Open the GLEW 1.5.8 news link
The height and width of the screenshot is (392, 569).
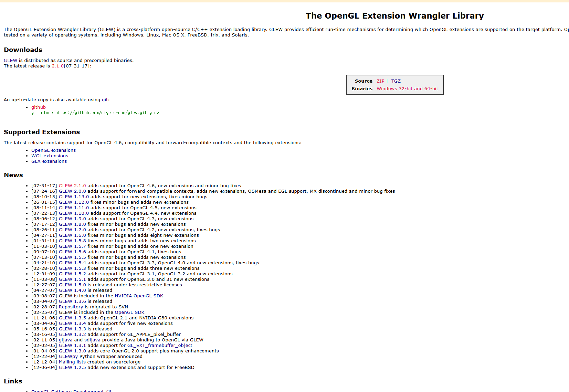click(72, 241)
